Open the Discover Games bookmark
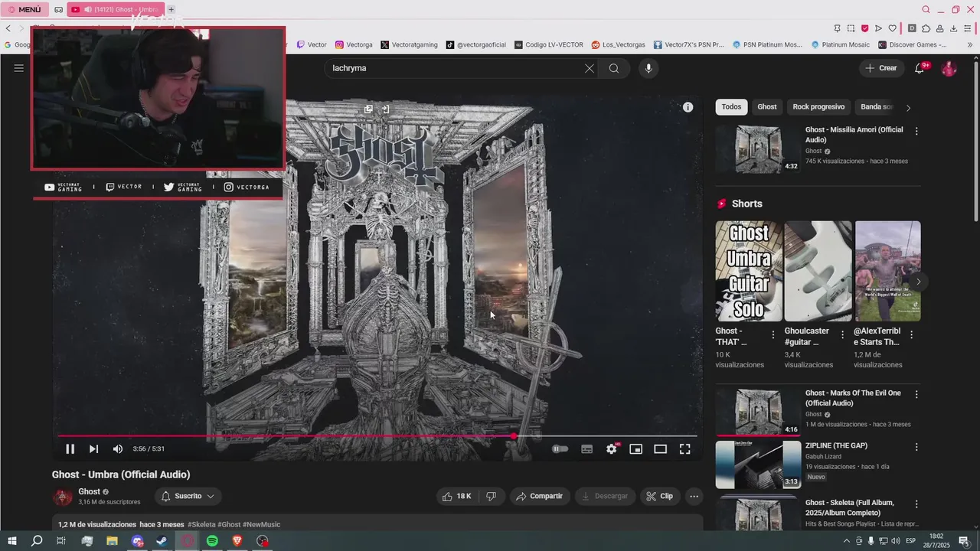 (913, 44)
